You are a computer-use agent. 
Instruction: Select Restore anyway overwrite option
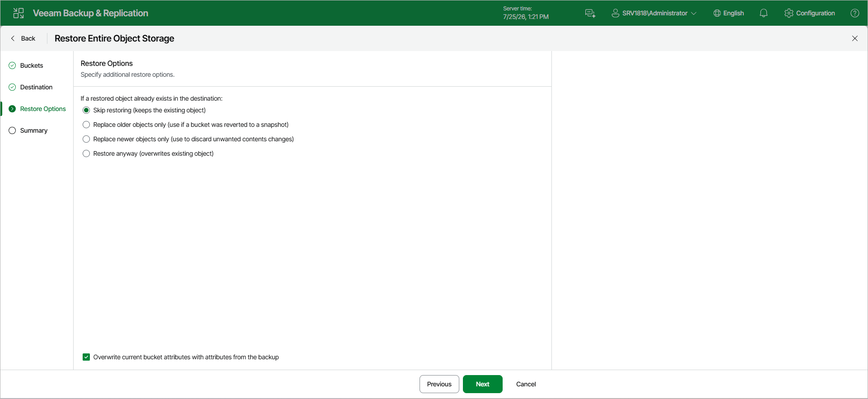(86, 153)
